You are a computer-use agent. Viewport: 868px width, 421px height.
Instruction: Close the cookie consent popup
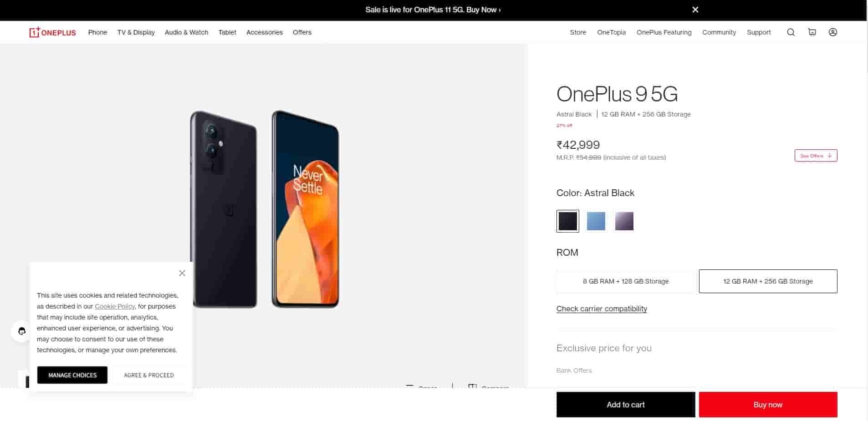pos(182,273)
